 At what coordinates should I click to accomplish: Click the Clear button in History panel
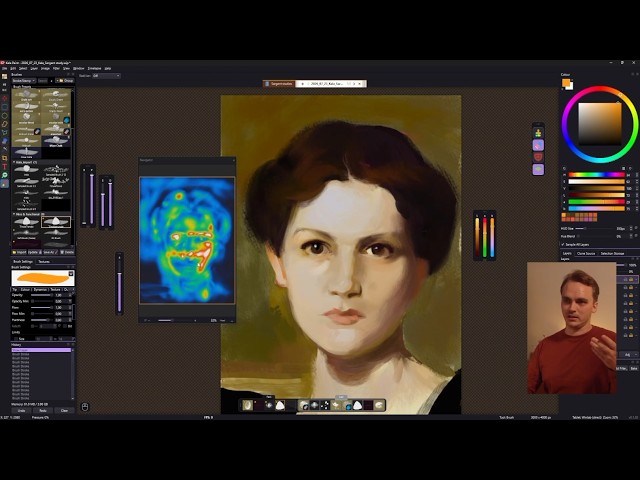pos(64,411)
